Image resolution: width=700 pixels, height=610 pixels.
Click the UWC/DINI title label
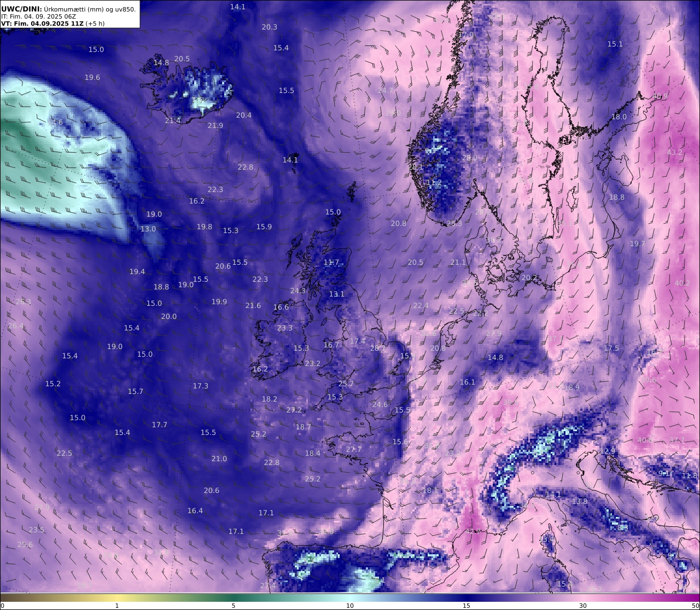tap(21, 9)
